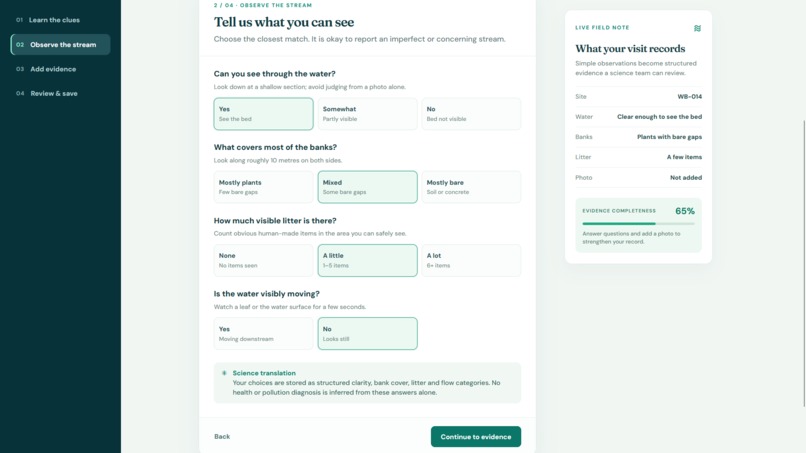Screen dimensions: 806x453
Task: Select 'No – Looks still' flow option
Action: click(x=367, y=334)
